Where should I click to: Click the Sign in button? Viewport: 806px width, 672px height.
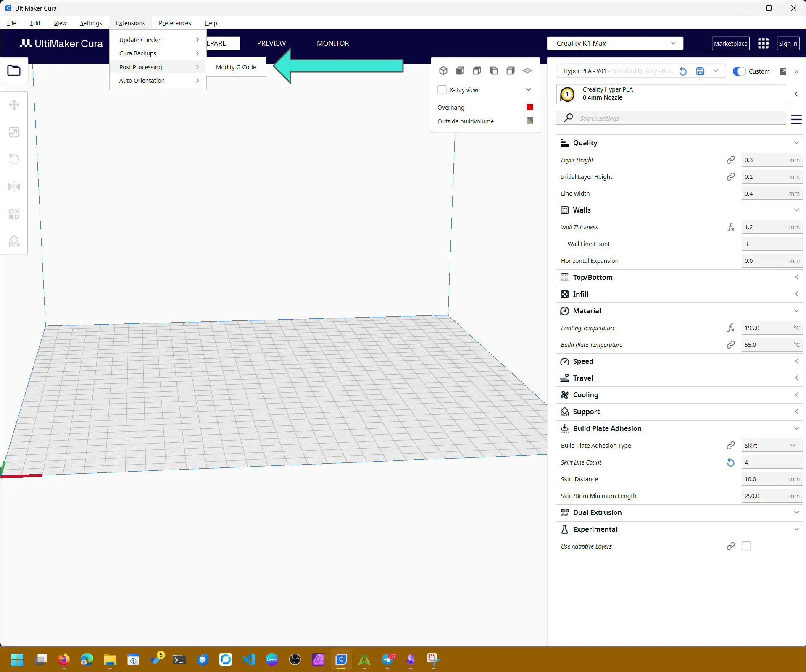(x=788, y=43)
